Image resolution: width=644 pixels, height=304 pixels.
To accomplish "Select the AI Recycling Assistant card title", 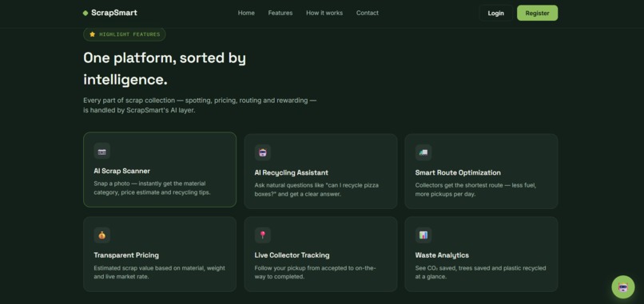I will (x=291, y=172).
